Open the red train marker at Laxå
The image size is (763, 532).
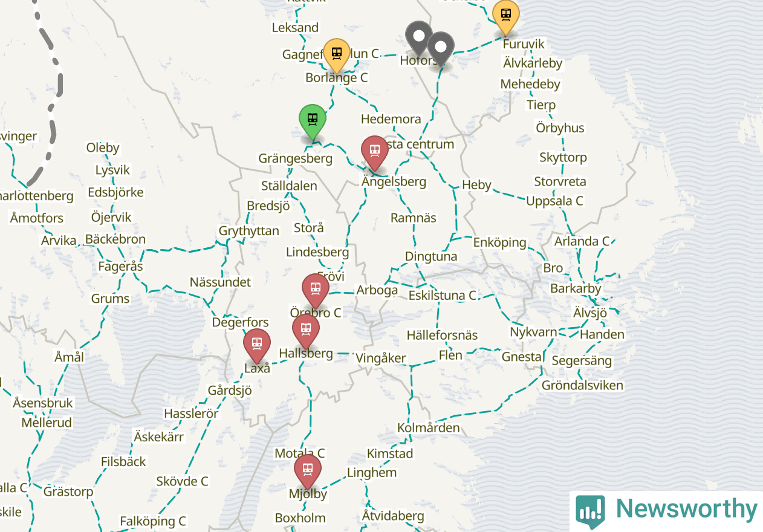pos(257,346)
